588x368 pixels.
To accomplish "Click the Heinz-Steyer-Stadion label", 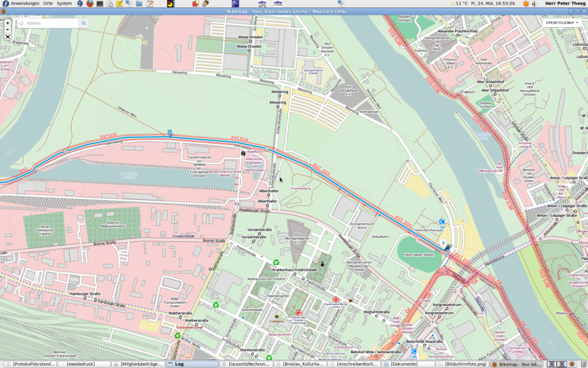I will coord(419,254).
